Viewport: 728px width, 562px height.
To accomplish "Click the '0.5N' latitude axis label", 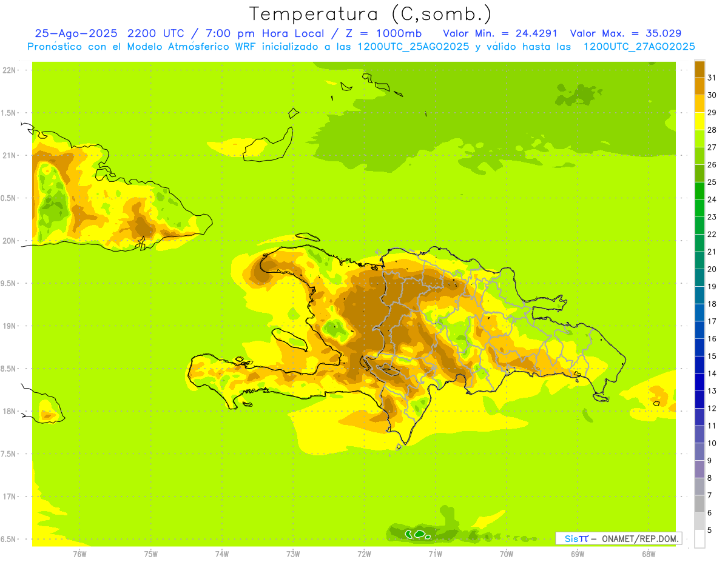I will coord(8,198).
